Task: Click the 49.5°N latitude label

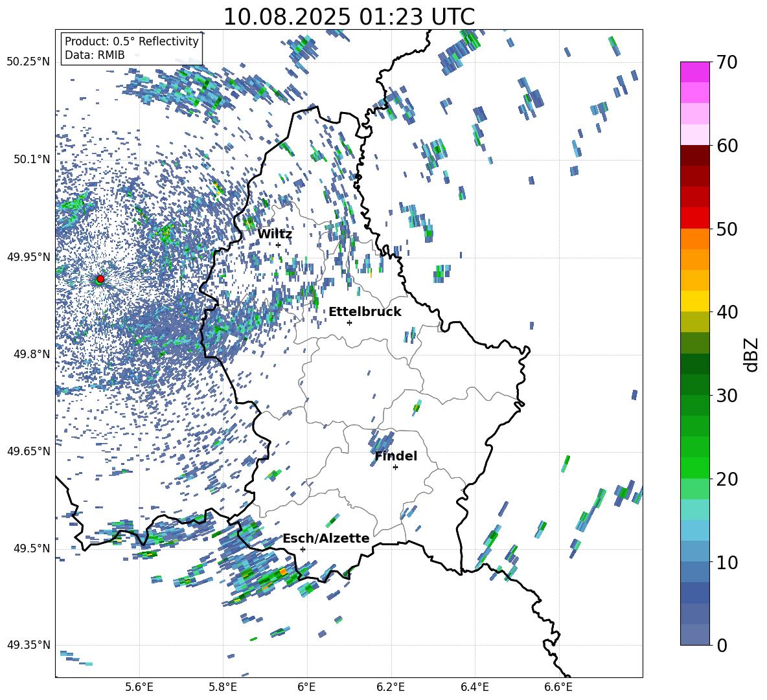Action: (31, 548)
